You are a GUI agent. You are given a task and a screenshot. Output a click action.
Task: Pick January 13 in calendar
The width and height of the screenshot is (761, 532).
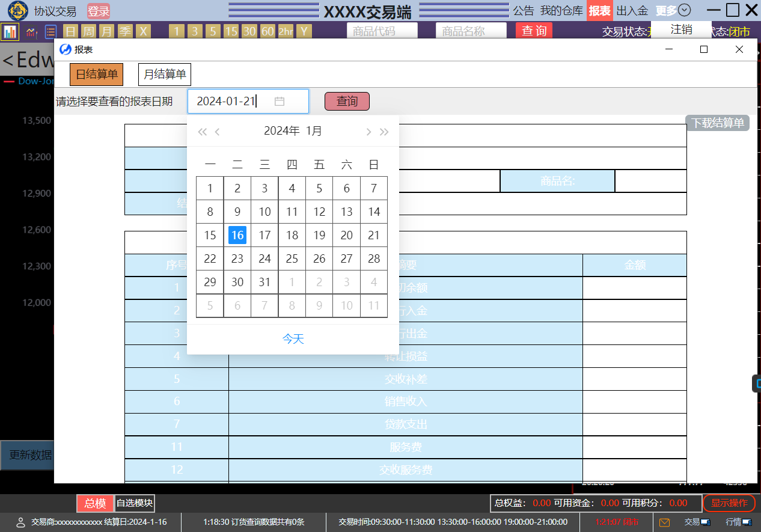click(347, 212)
